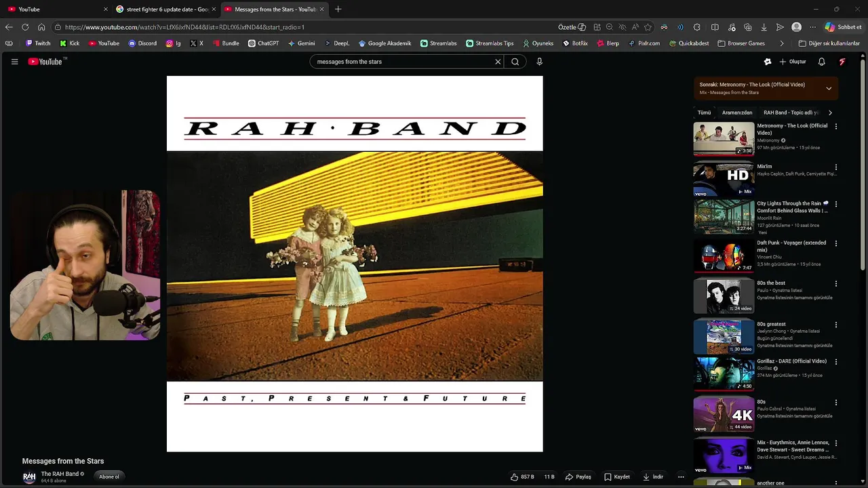Reload the page with the refresh icon
868x488 pixels.
pos(25,27)
